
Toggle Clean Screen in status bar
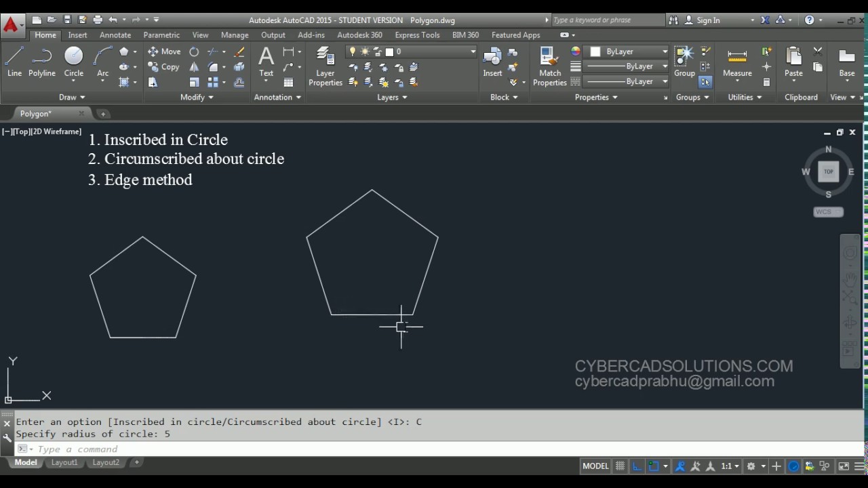pos(844,466)
